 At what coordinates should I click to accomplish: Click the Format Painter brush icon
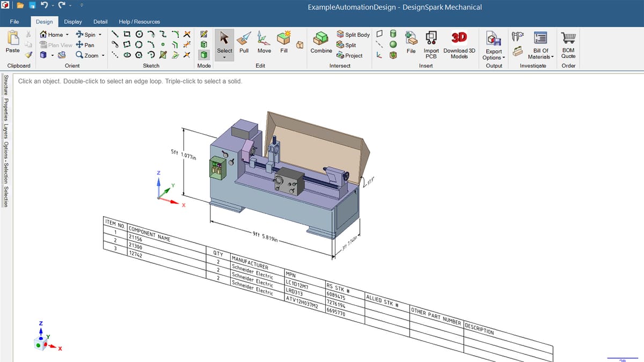[29, 54]
